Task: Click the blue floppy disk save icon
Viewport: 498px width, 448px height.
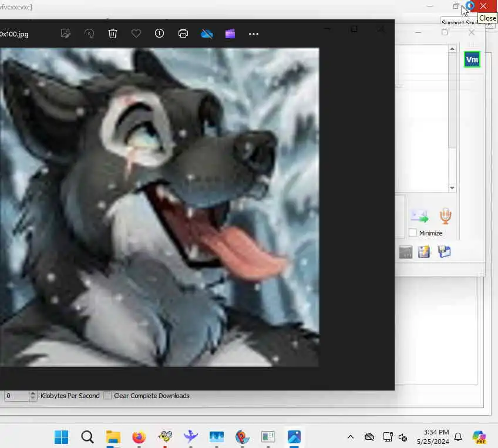Action: point(444,251)
